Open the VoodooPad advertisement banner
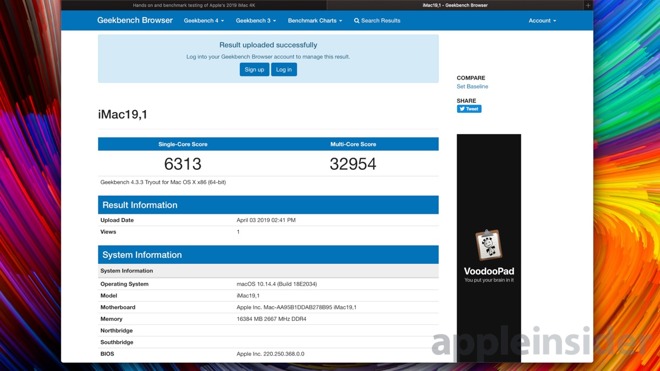 pyautogui.click(x=489, y=248)
